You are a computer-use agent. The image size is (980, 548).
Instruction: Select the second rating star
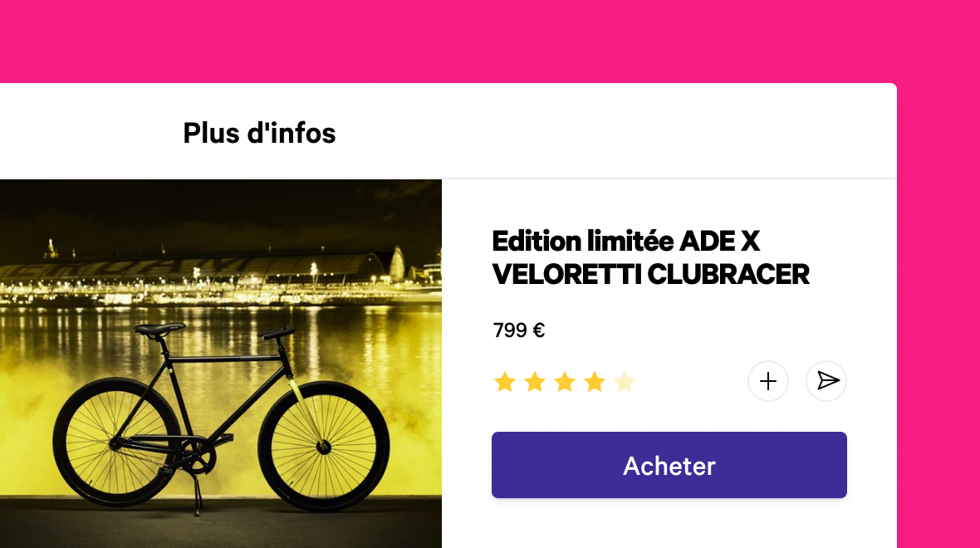click(x=535, y=382)
